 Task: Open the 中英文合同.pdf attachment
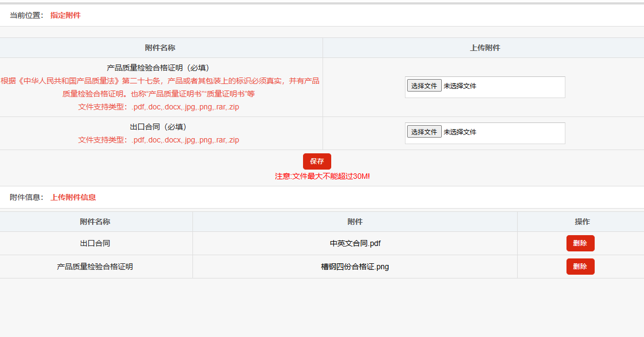click(355, 243)
